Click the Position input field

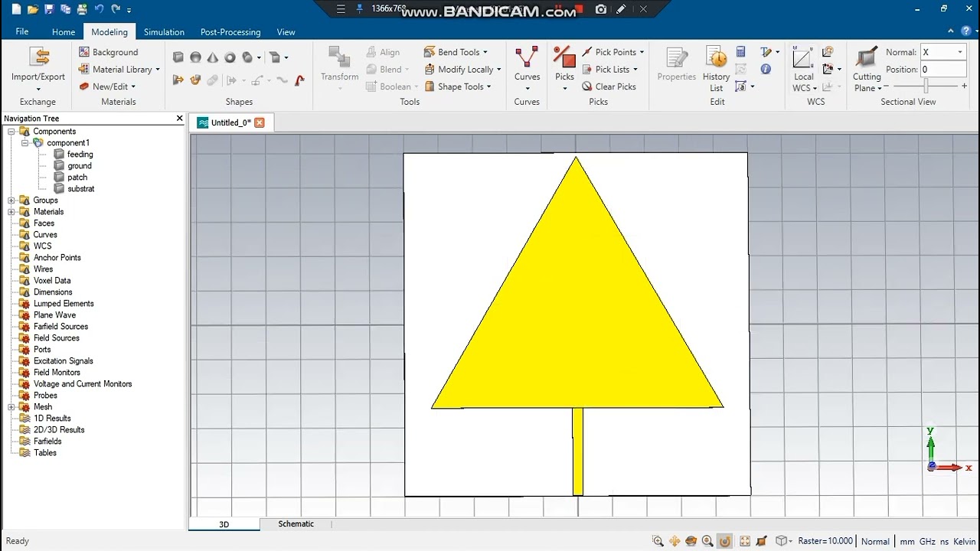click(x=942, y=69)
